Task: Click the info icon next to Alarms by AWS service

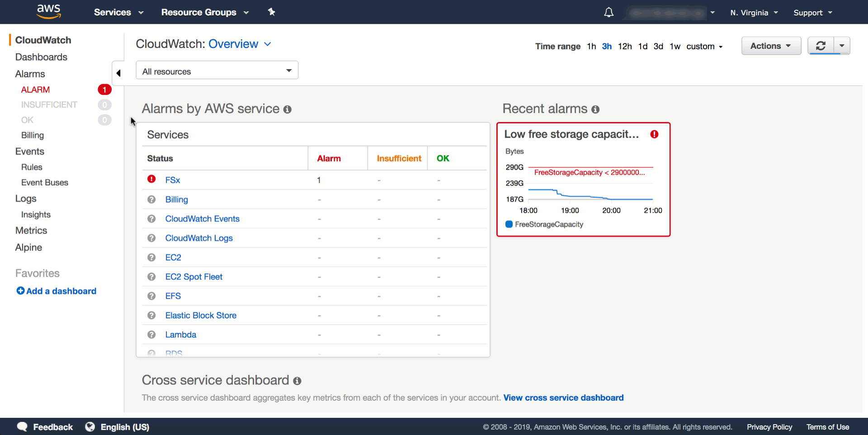Action: [288, 109]
